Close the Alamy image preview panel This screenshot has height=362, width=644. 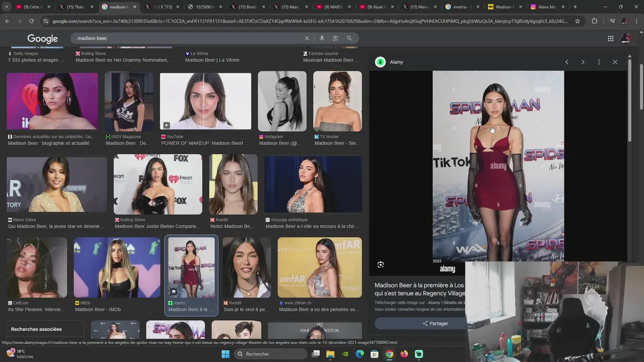coord(615,62)
